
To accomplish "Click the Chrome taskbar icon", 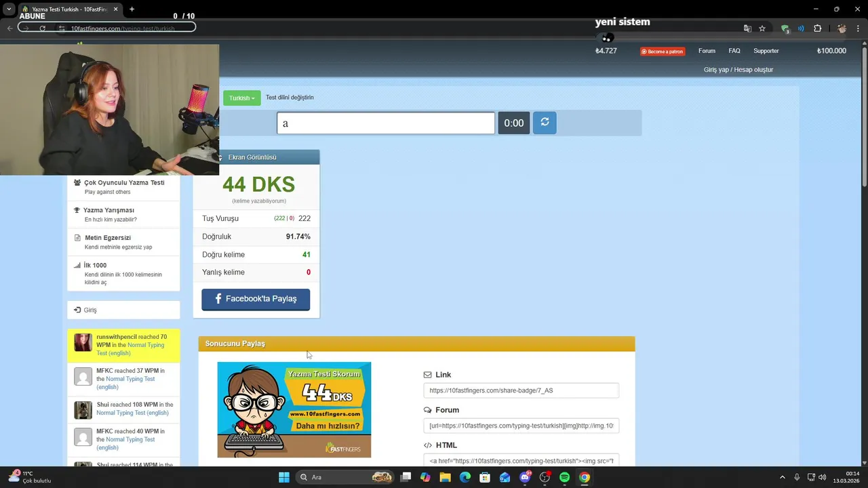I will pos(585,477).
